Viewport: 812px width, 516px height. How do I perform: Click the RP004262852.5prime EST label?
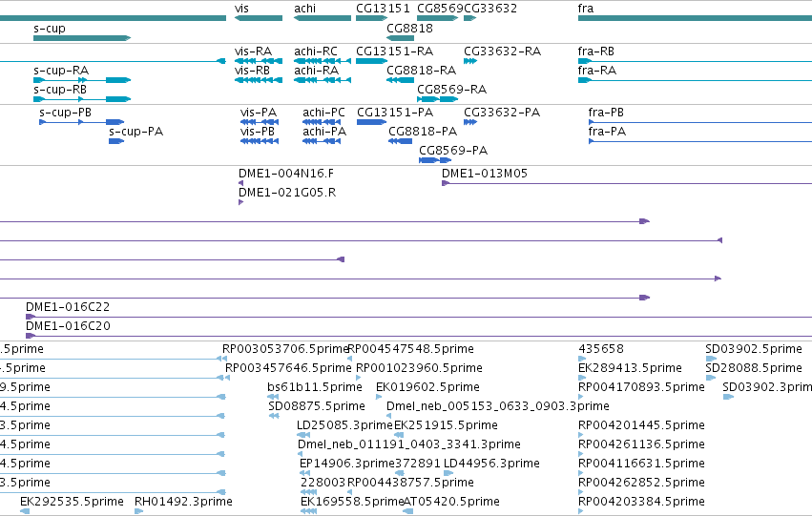[641, 483]
